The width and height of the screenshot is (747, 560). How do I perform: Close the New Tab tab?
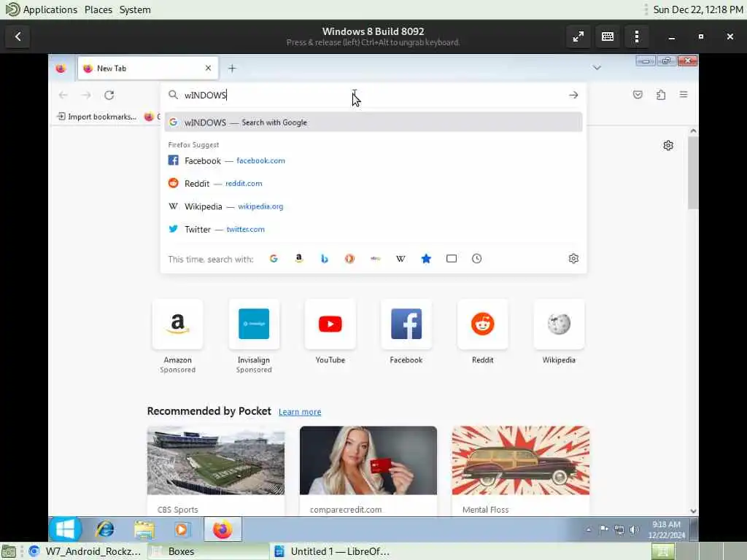pos(208,68)
